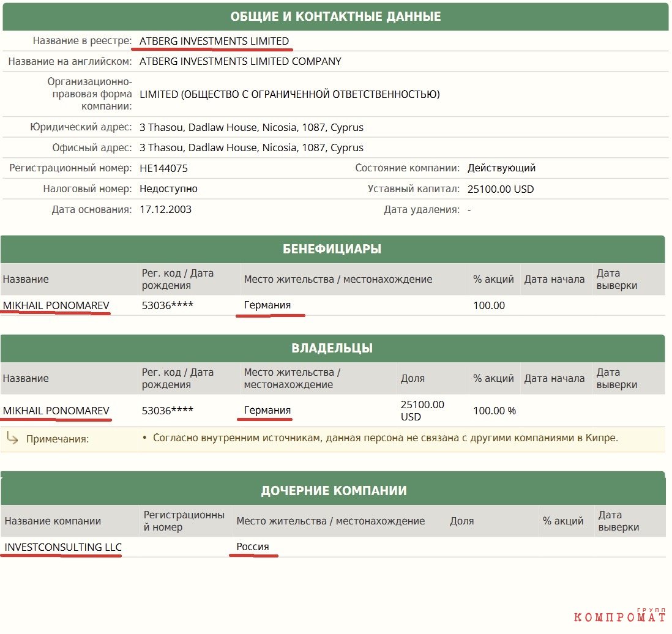Click the Дата удаления label
This screenshot has height=634, width=672.
[x=422, y=210]
